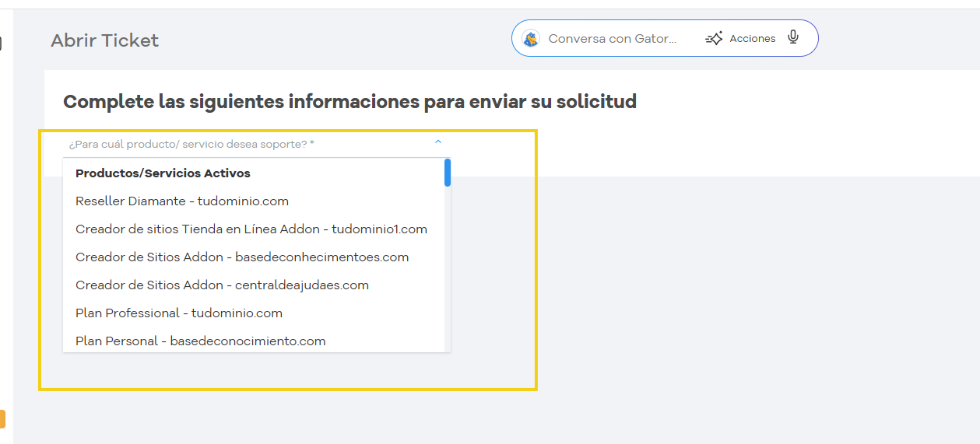Collapse the product/service dropdown with the chevron
Image resolution: width=980 pixels, height=444 pixels.
(x=438, y=142)
